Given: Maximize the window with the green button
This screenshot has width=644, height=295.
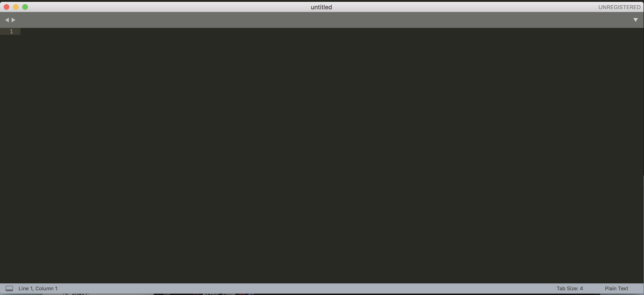Looking at the screenshot, I should [25, 7].
